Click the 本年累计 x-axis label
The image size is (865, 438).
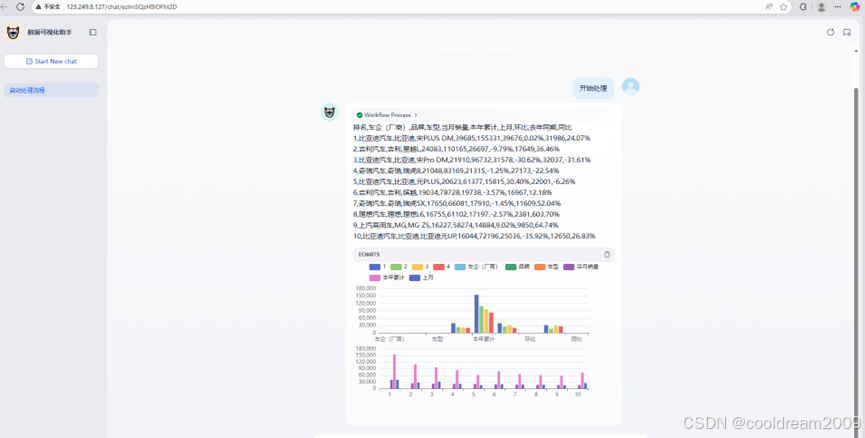point(483,339)
